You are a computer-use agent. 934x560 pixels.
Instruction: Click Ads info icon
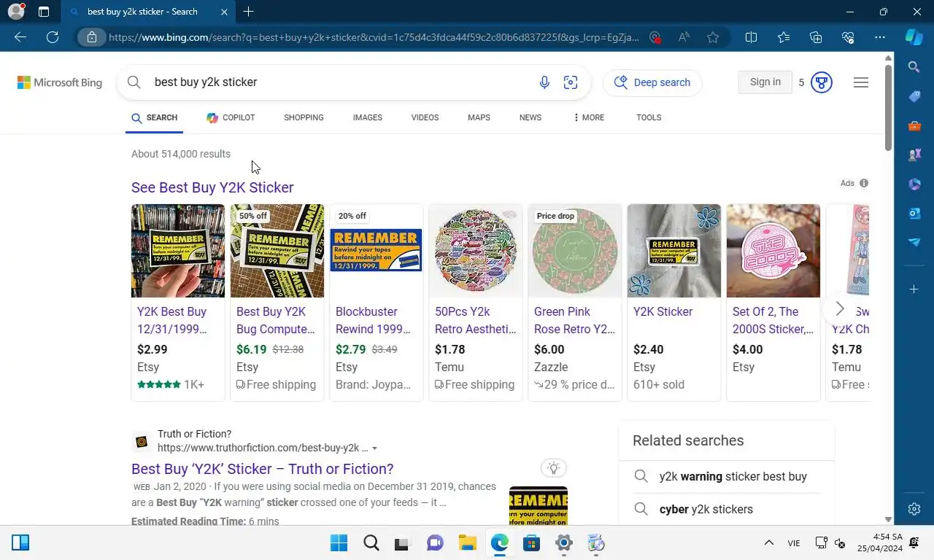click(864, 183)
